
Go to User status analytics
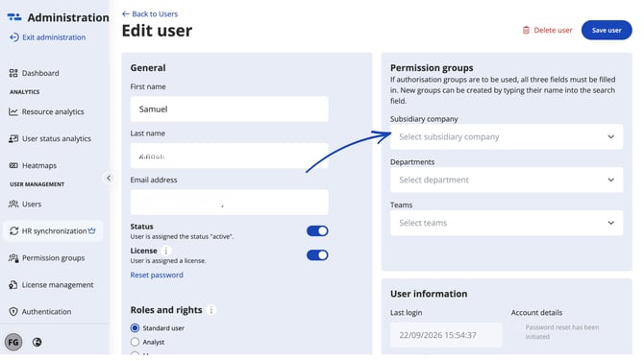[57, 138]
